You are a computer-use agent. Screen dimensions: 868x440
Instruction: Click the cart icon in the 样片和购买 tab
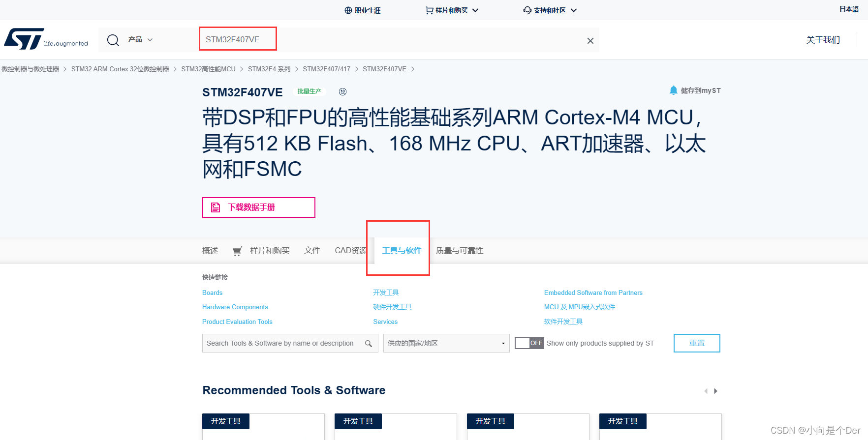tap(237, 251)
